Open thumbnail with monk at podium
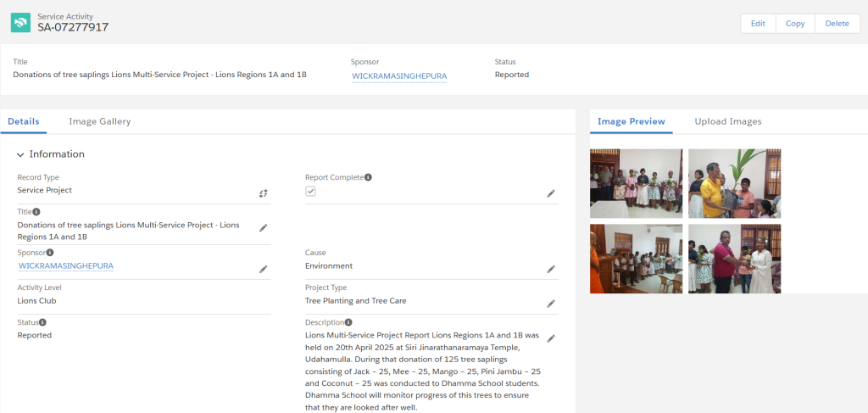The width and height of the screenshot is (868, 413). coord(636,259)
